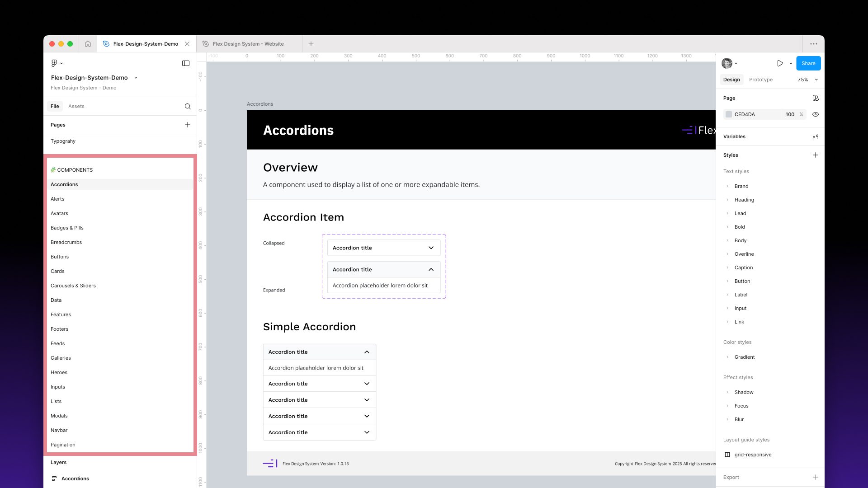Viewport: 868px width, 488px height.
Task: Switch to the Prototype tab
Action: point(761,80)
